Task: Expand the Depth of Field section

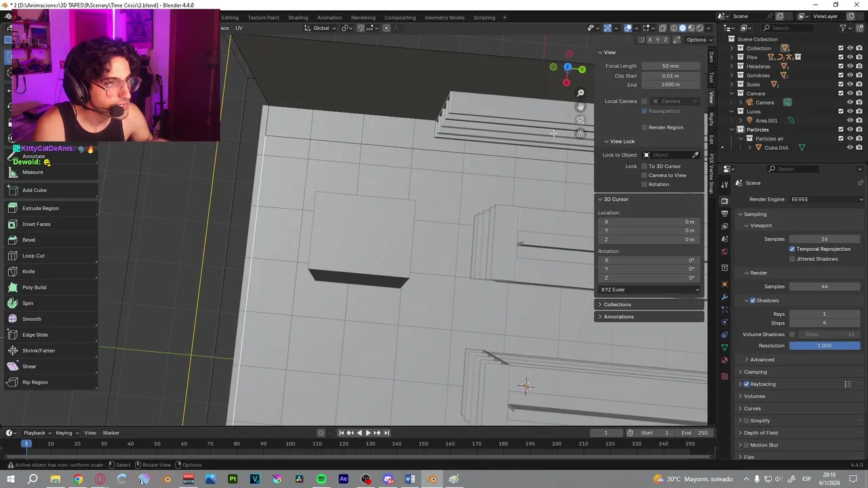Action: point(761,433)
